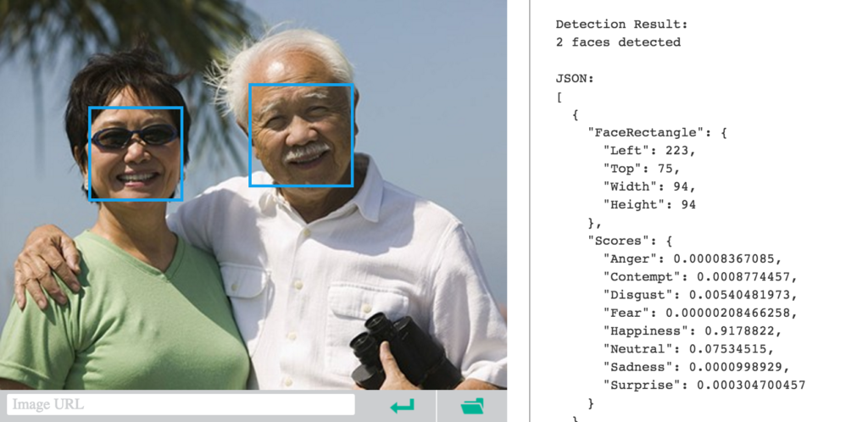
Task: Click the Image URL input field
Action: [181, 404]
